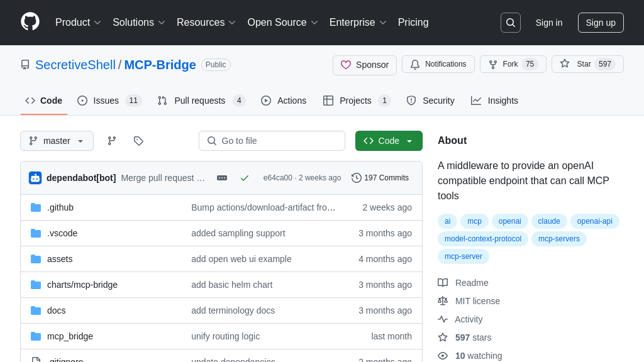This screenshot has height=362, width=644.
Task: Open 197 Commits history
Action: 380,178
